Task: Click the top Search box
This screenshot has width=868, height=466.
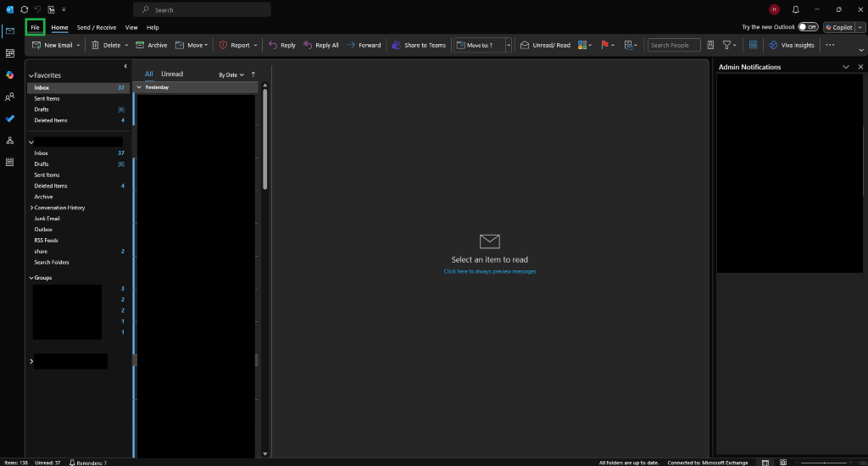Action: [202, 9]
